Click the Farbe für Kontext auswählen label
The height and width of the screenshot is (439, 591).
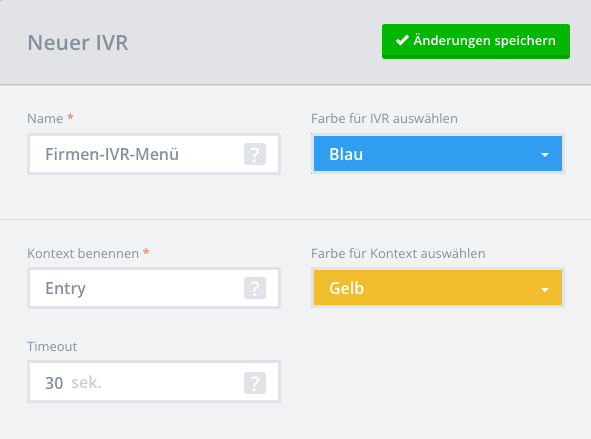click(x=398, y=254)
